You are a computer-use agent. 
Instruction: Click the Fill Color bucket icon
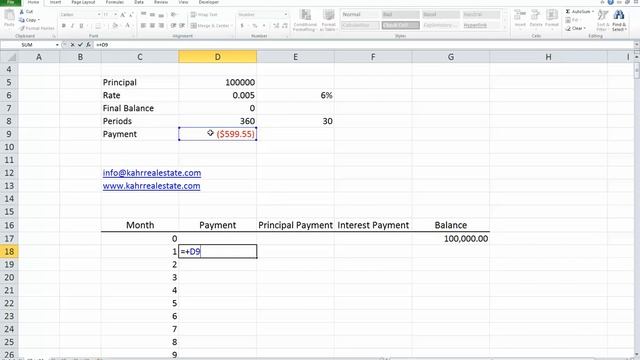[x=115, y=26]
